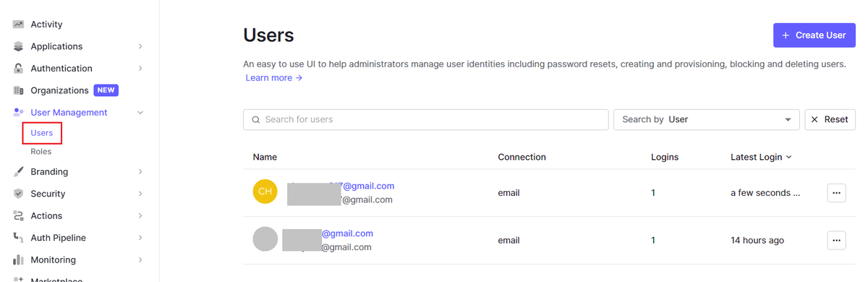Click the Search for users field
Screen dimensions: 868x282
[x=425, y=119]
